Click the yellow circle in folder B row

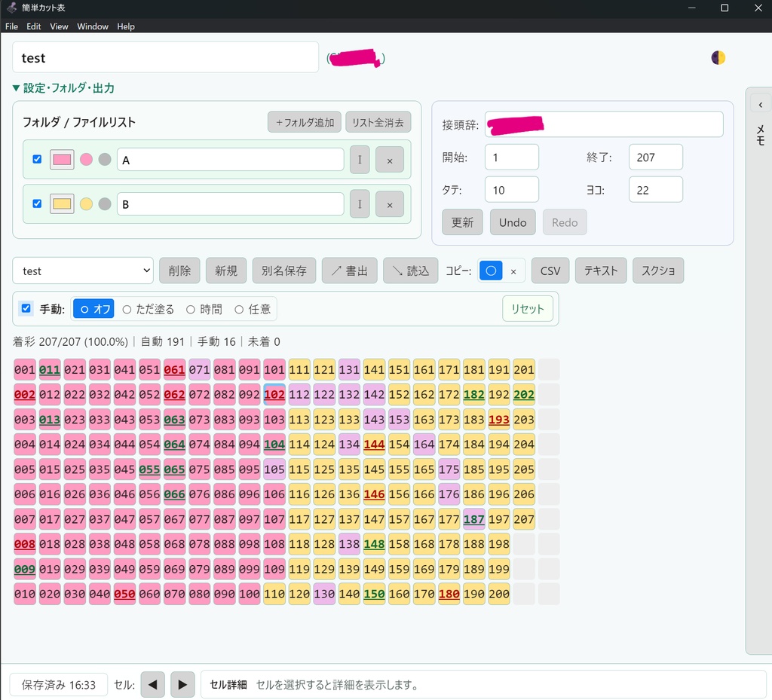coord(86,203)
